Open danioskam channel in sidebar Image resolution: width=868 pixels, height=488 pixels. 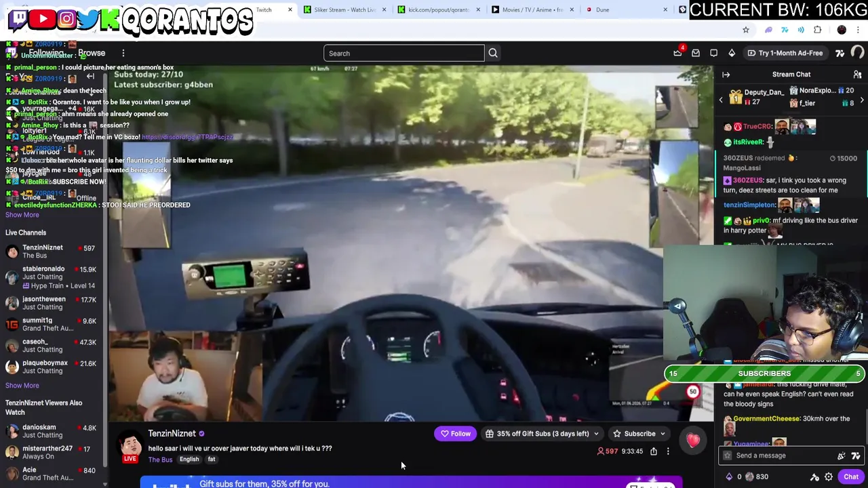pyautogui.click(x=52, y=431)
